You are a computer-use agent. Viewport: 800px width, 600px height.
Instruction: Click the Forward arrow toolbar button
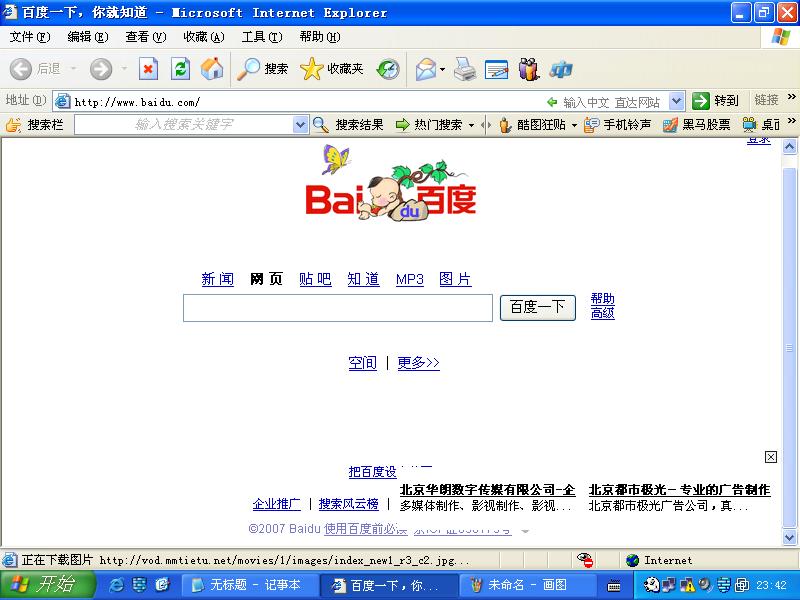(x=101, y=68)
